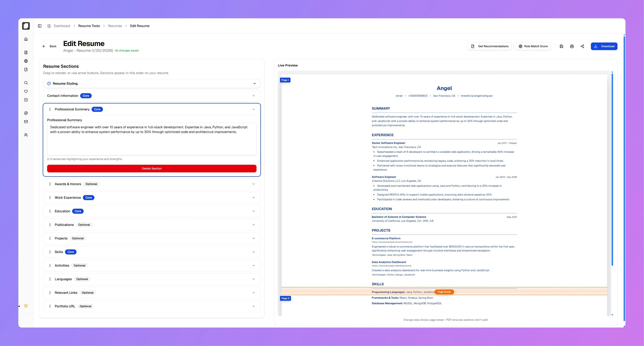
Task: Open the Globe icon in the left sidebar
Action: coord(26,61)
